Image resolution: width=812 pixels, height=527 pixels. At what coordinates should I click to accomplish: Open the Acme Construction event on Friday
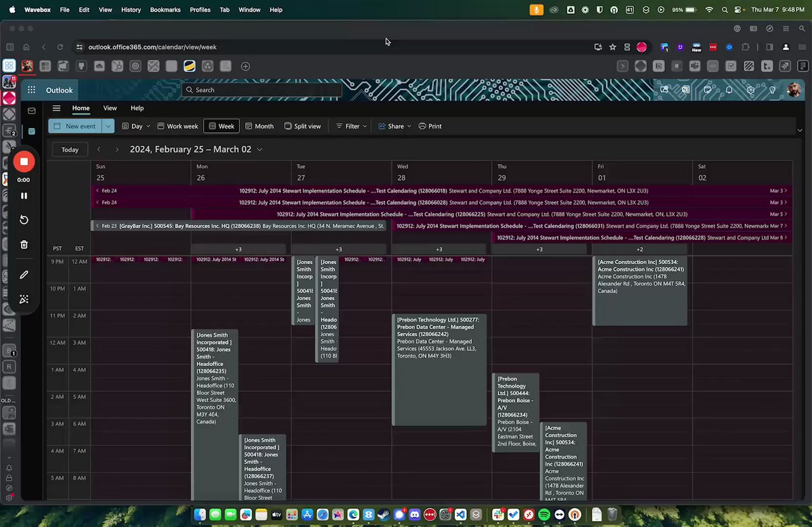pyautogui.click(x=640, y=290)
